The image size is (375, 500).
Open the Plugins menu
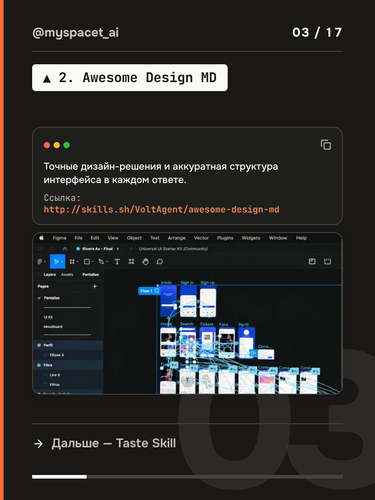pos(225,238)
